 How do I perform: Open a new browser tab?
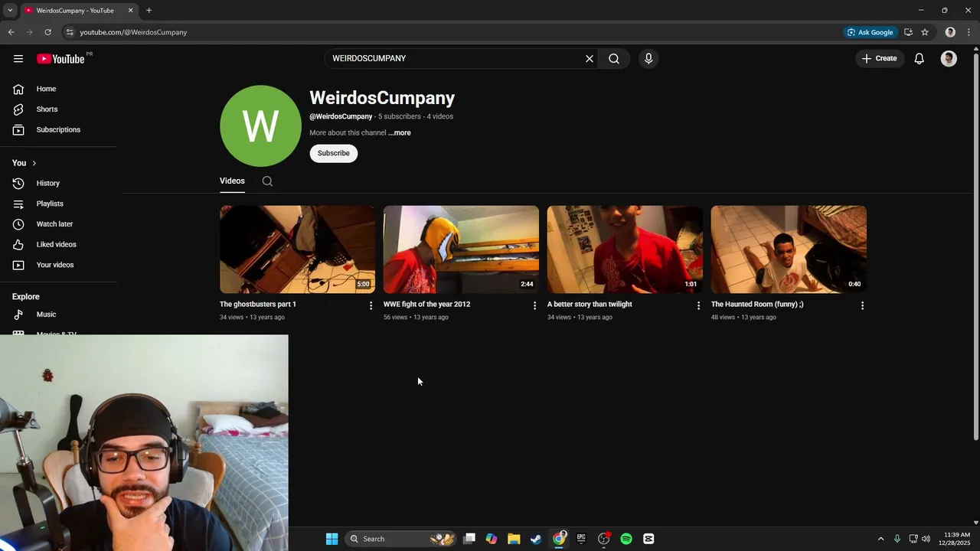click(x=149, y=11)
